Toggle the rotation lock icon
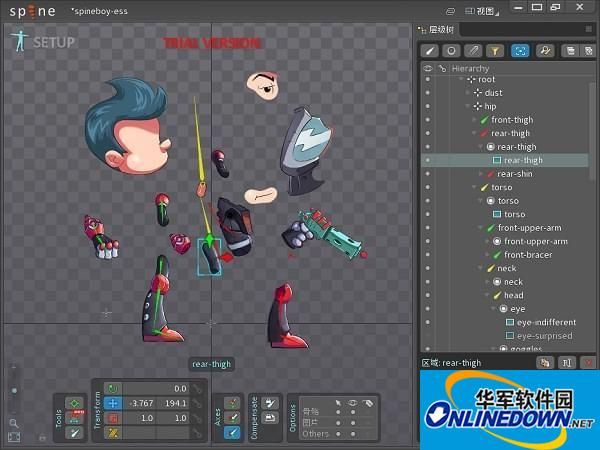 pos(197,389)
